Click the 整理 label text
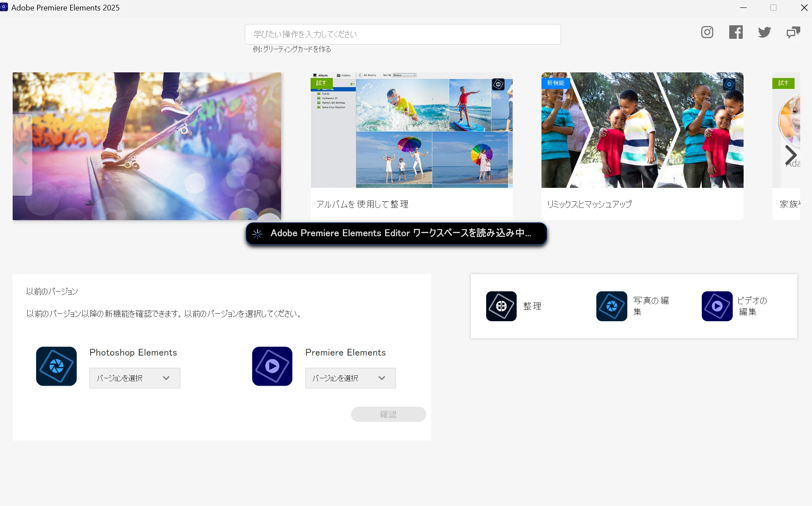 point(532,306)
